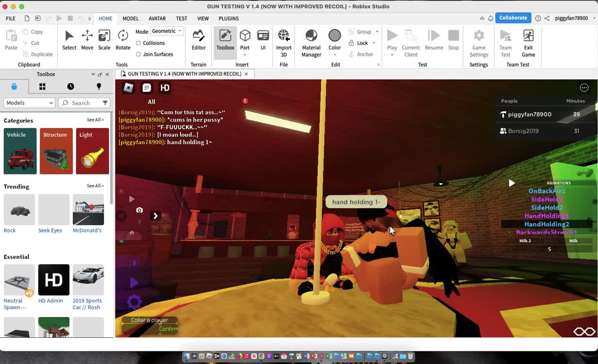Switch to the MODEL ribbon tab
Image resolution: width=598 pixels, height=364 pixels.
pyautogui.click(x=131, y=18)
